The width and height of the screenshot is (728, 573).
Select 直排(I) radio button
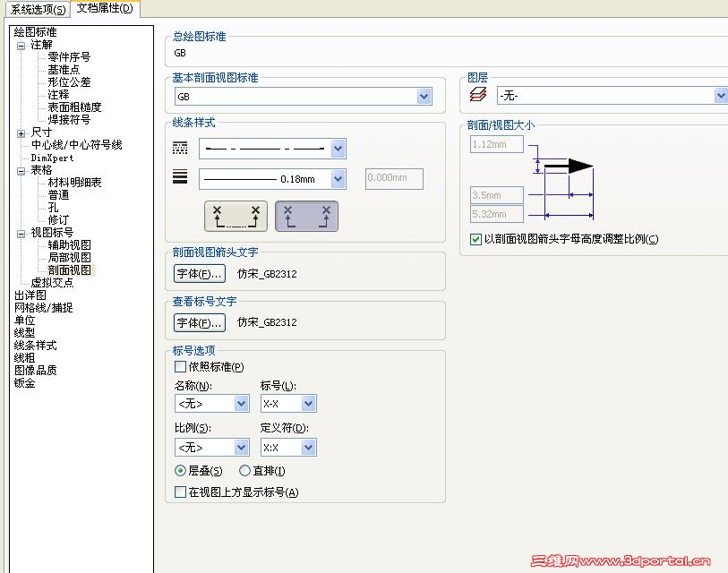244,471
